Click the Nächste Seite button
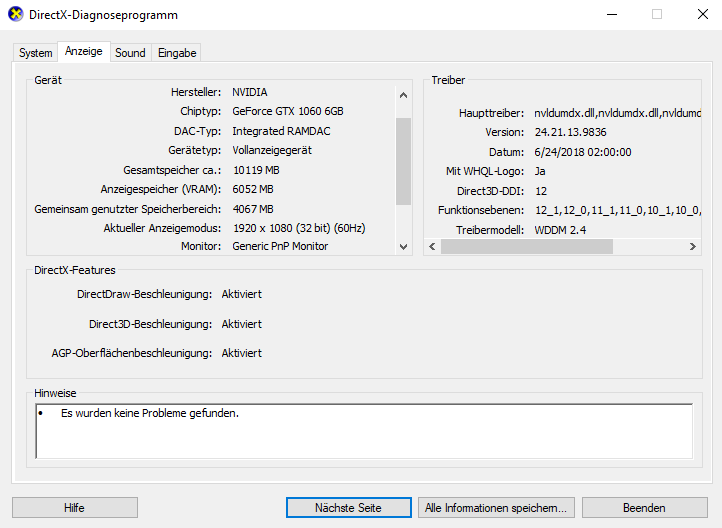 click(x=349, y=507)
